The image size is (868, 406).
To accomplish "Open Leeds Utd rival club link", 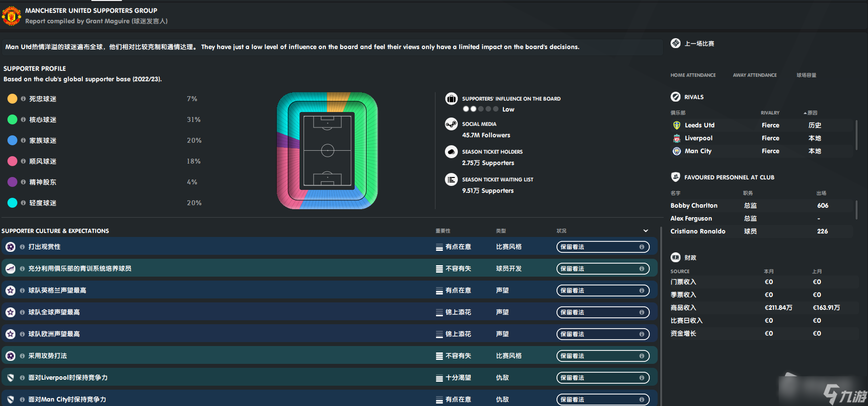I will point(700,125).
